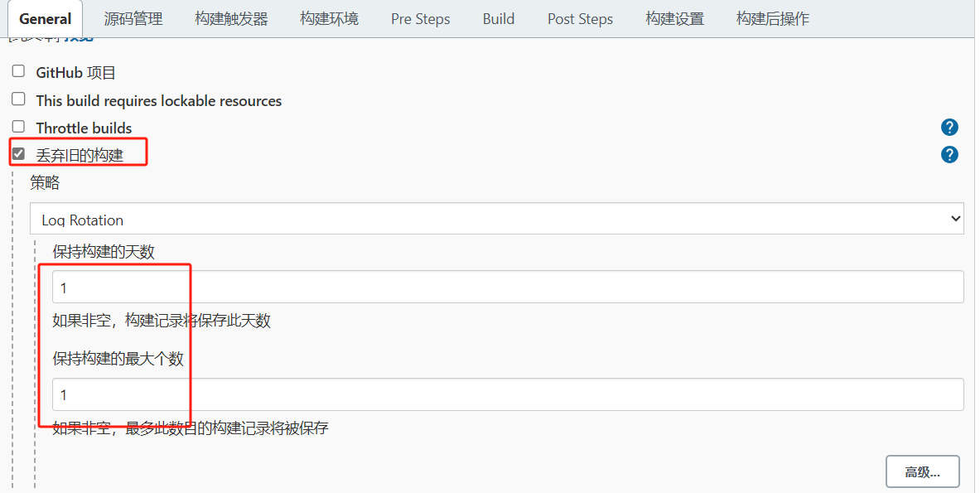The image size is (980, 493).
Task: Open the 源码管理 tab
Action: 133,19
